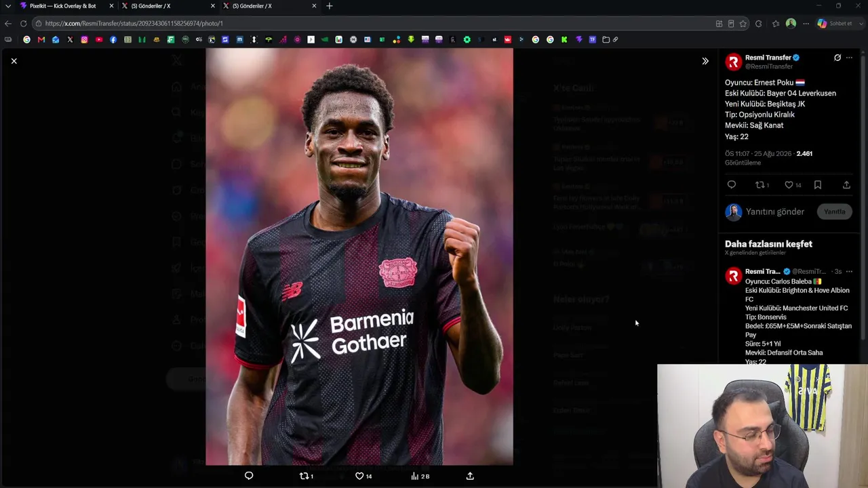Click 'Oyuncu: Carlos Baleba' post text
This screenshot has height=488, width=868.
778,281
